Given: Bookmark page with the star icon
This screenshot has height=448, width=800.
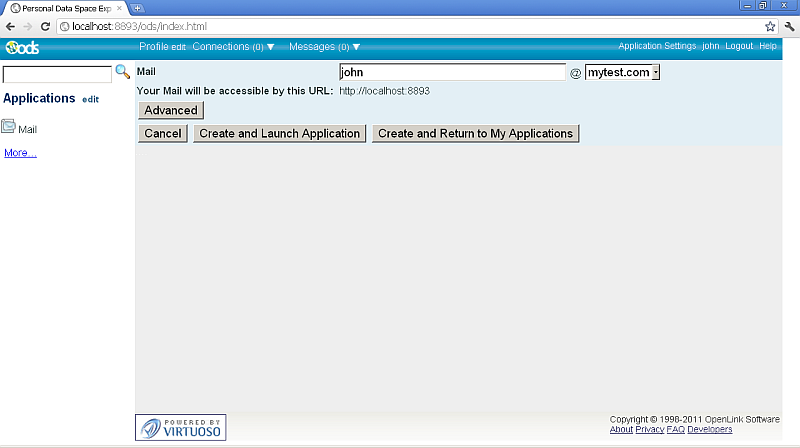Looking at the screenshot, I should [770, 26].
